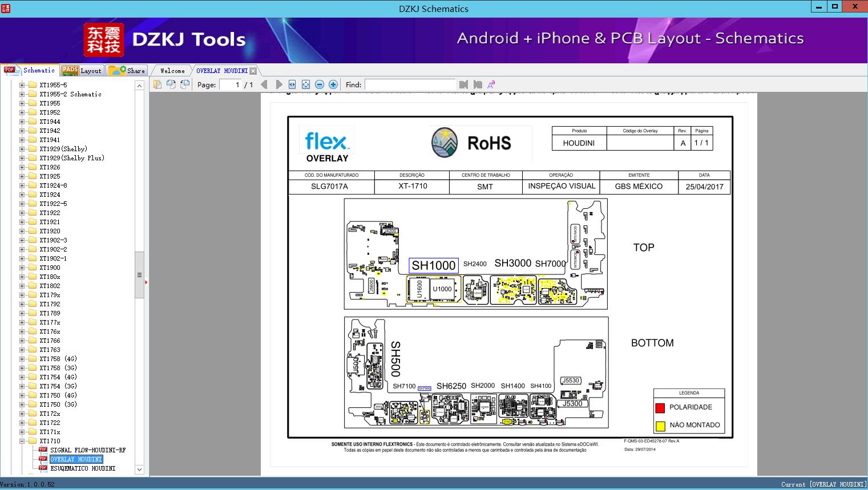Expand the XT1955-2 Schematic folder
Image resolution: width=868 pixels, height=490 pixels.
tap(22, 94)
